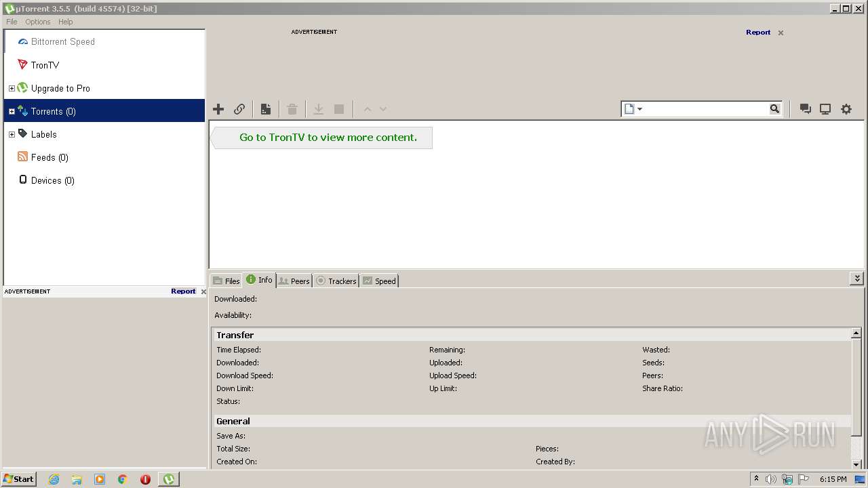The width and height of the screenshot is (868, 488).
Task: Switch to the Info tab
Action: coord(260,280)
